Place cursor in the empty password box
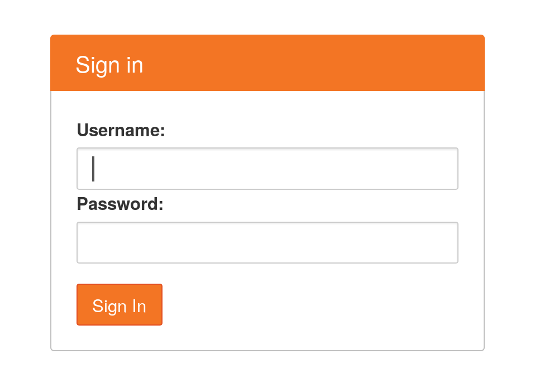 (267, 242)
